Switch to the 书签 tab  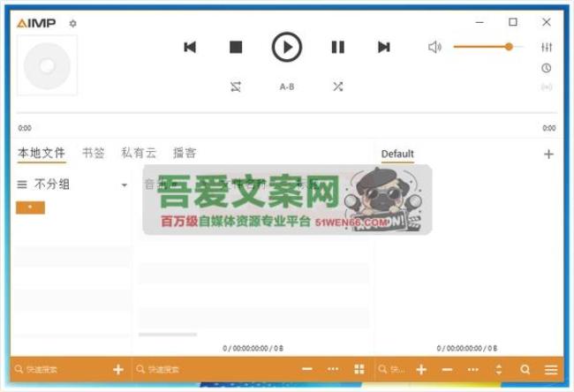pyautogui.click(x=94, y=153)
